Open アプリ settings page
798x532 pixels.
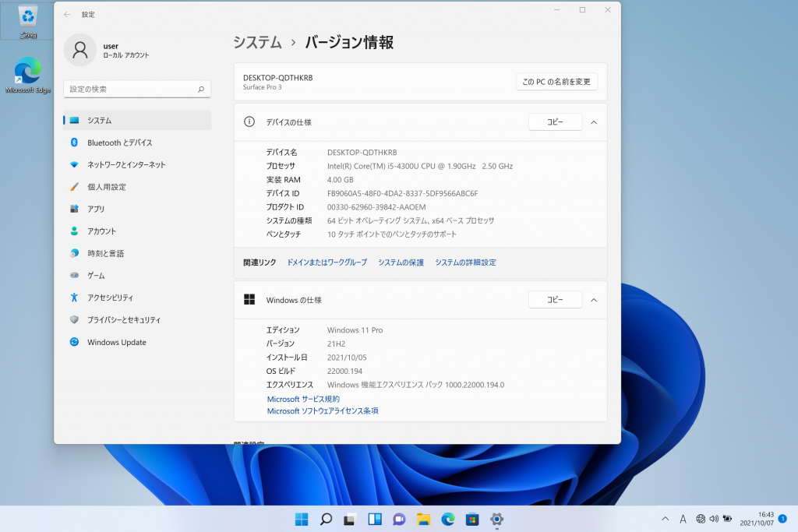click(x=137, y=209)
